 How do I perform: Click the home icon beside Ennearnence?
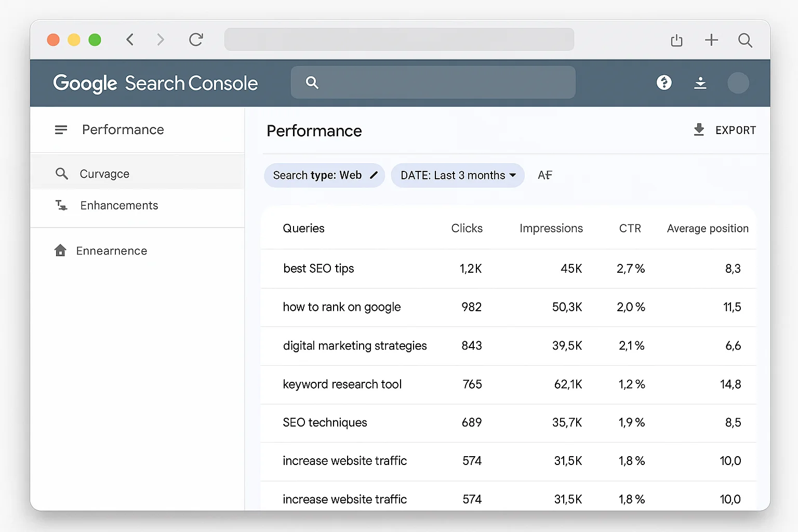coord(61,250)
